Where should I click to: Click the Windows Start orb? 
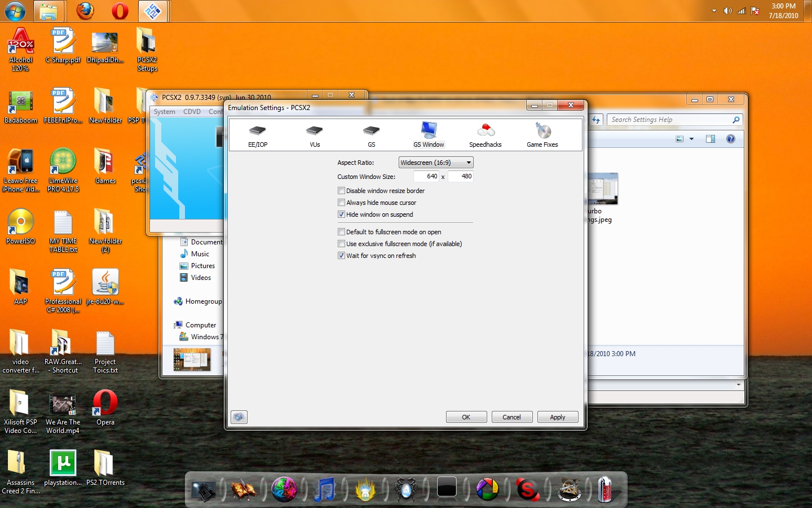pyautogui.click(x=15, y=11)
